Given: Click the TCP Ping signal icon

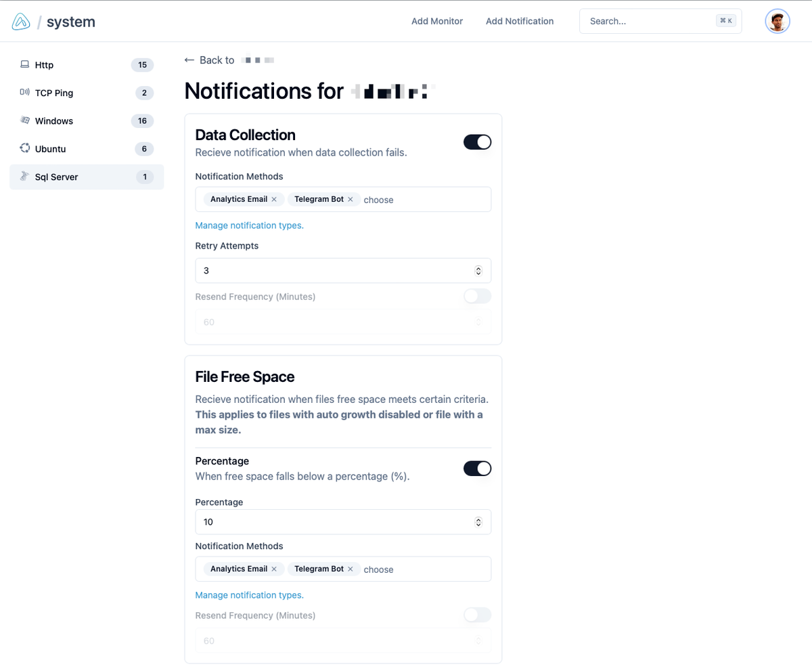Looking at the screenshot, I should (25, 93).
